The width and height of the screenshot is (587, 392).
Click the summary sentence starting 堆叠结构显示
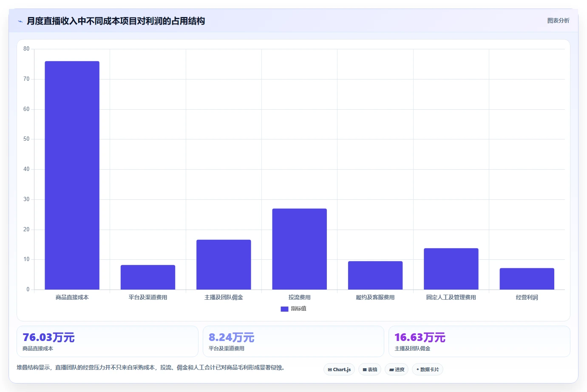[x=150, y=367]
